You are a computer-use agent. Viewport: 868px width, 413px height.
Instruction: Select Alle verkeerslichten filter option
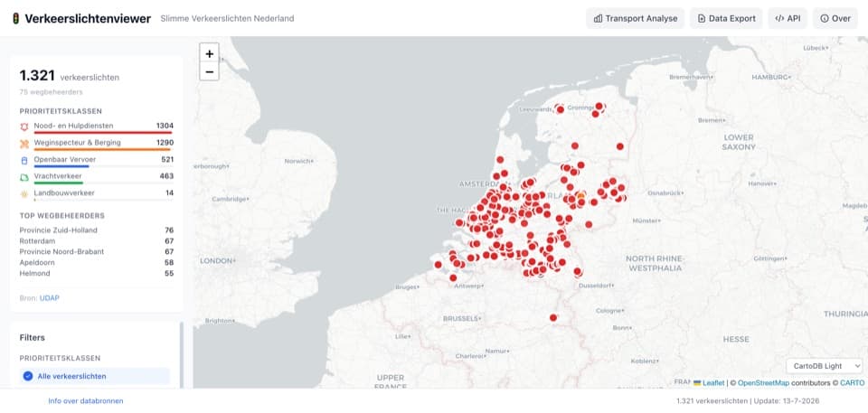[95, 376]
